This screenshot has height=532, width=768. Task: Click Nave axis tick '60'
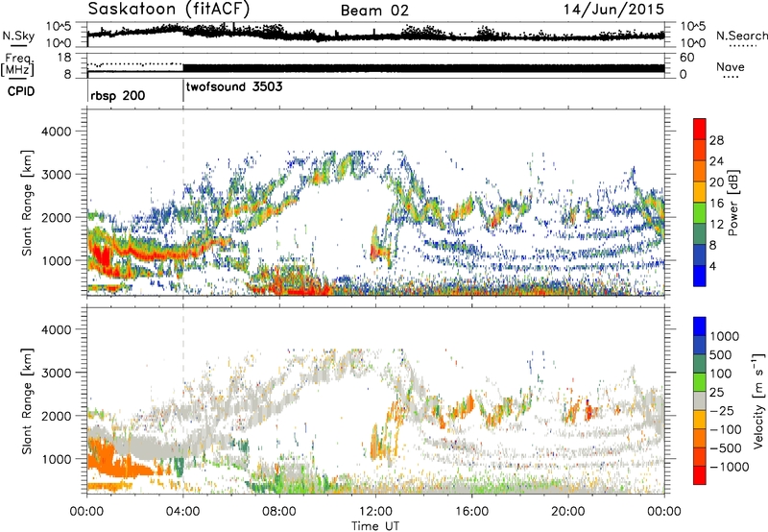(x=686, y=58)
